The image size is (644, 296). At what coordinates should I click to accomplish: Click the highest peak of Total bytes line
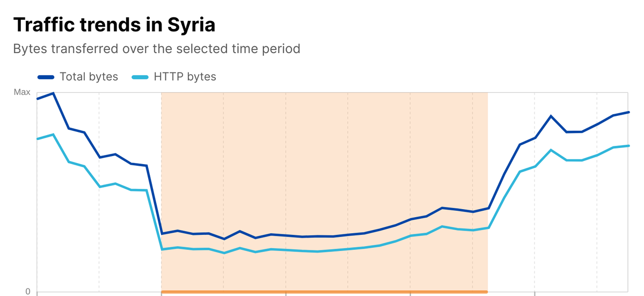[53, 93]
